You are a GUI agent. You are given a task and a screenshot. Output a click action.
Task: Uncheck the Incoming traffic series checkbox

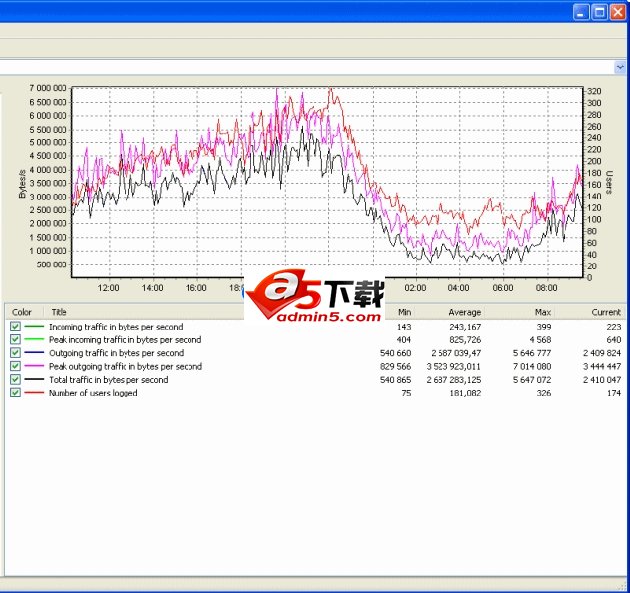15,327
